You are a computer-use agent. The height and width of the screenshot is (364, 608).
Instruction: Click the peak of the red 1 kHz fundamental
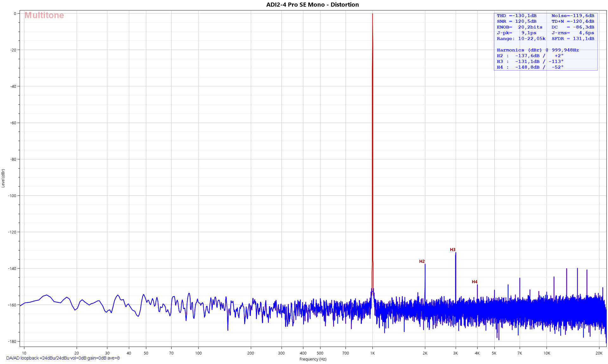click(x=372, y=14)
